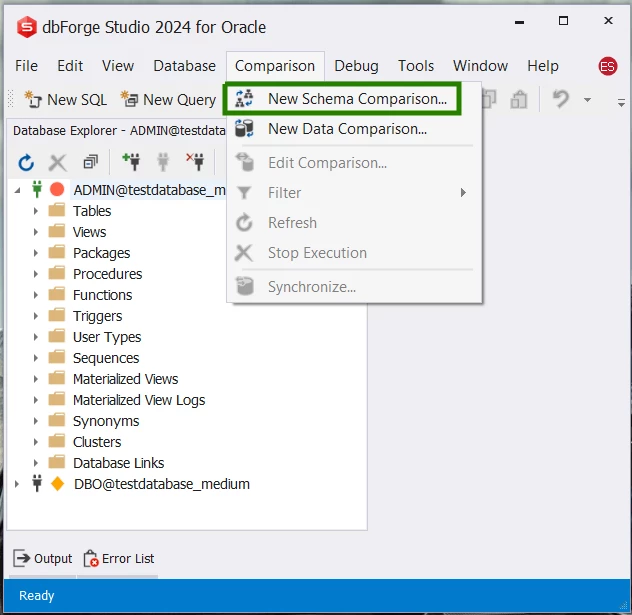Image resolution: width=632 pixels, height=615 pixels.
Task: Select the DBO@testdatabase_medium connection
Action: pos(162,484)
